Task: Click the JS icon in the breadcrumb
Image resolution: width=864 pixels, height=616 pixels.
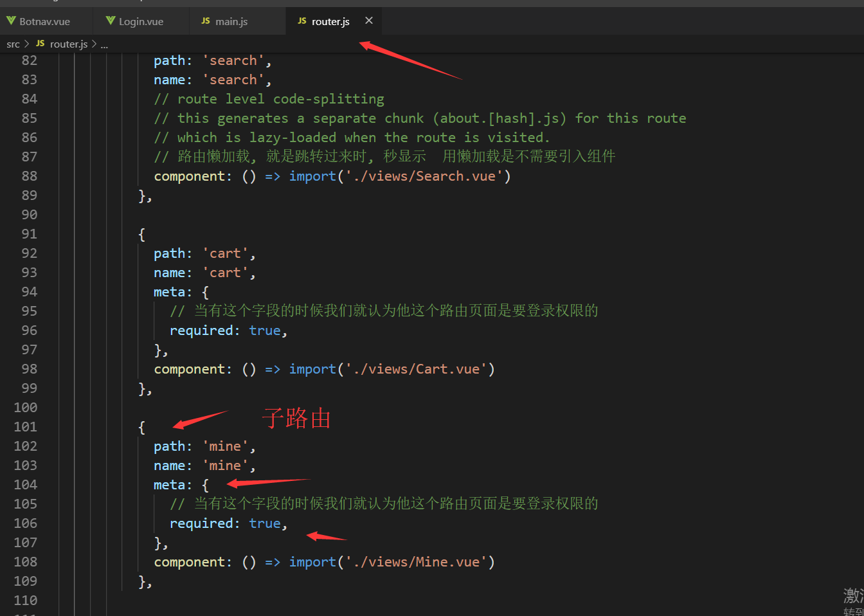Action: (40, 44)
